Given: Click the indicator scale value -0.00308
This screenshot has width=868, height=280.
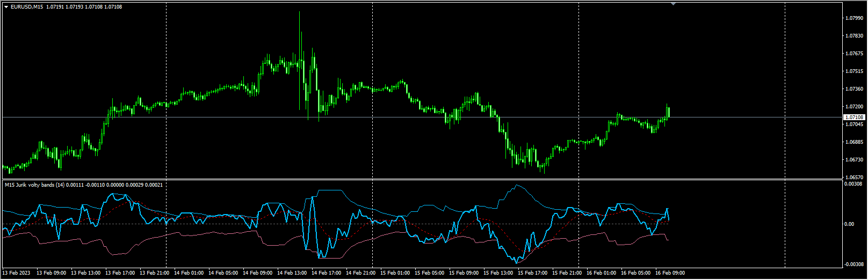Looking at the screenshot, I should tap(852, 264).
